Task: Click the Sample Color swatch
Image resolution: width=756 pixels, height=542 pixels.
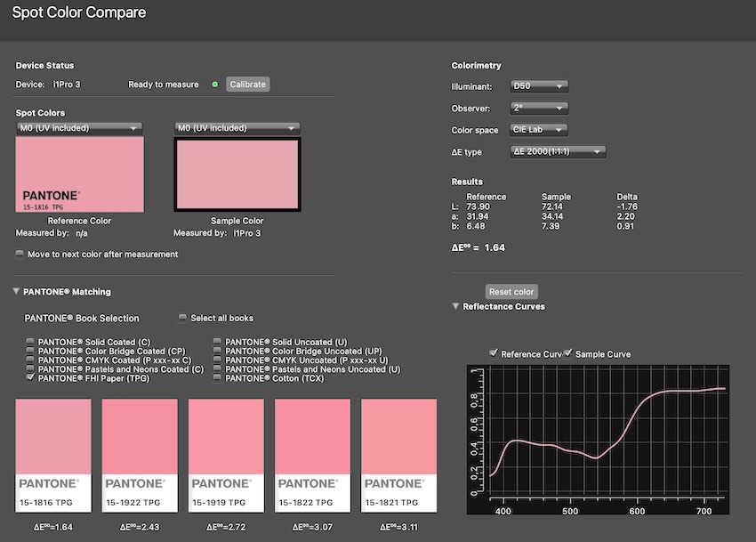Action: 237,175
